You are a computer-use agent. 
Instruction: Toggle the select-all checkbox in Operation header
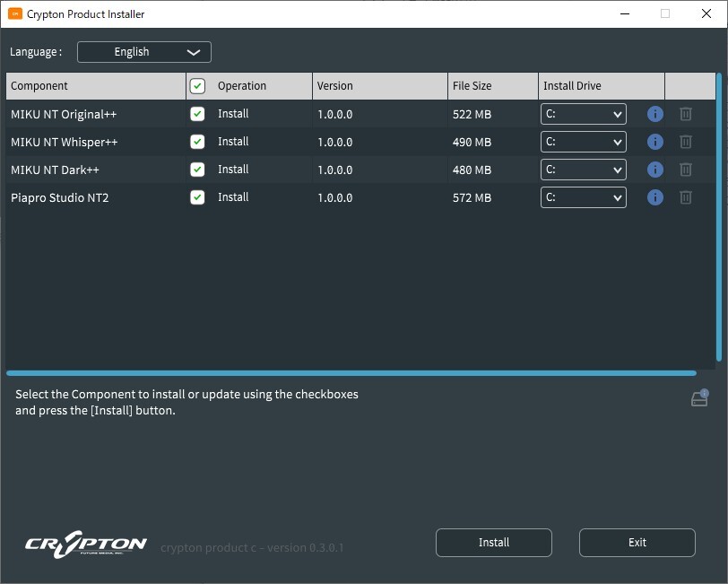click(x=197, y=86)
